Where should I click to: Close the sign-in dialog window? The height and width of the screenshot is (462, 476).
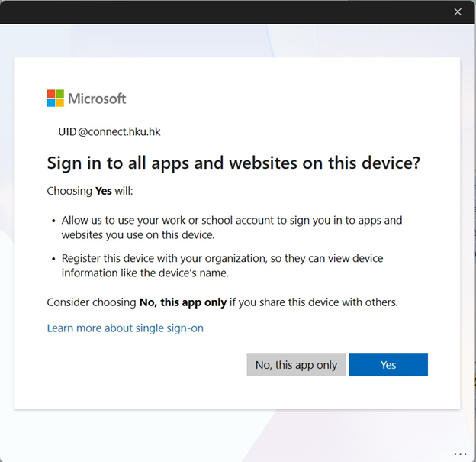pyautogui.click(x=458, y=12)
